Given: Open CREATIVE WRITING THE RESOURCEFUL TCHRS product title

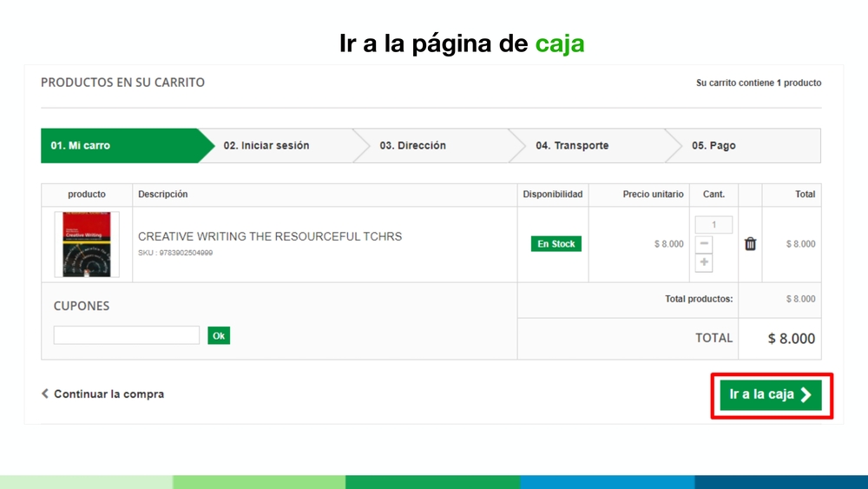Looking at the screenshot, I should (x=270, y=236).
